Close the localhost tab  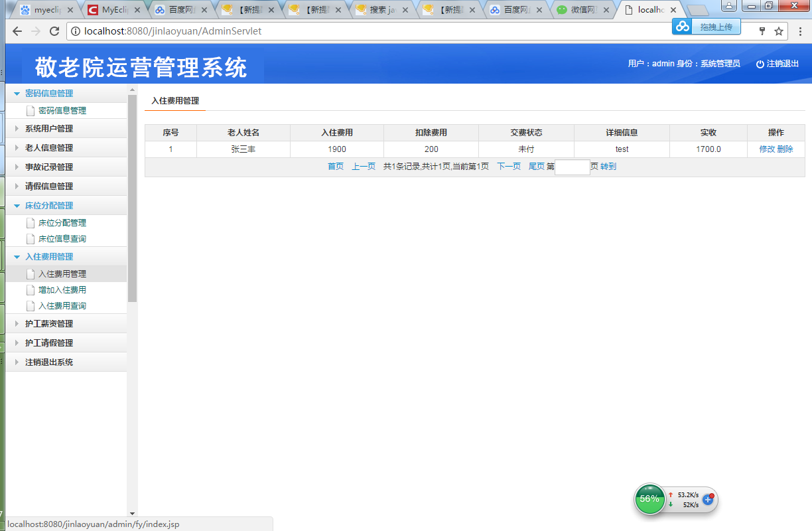point(673,10)
